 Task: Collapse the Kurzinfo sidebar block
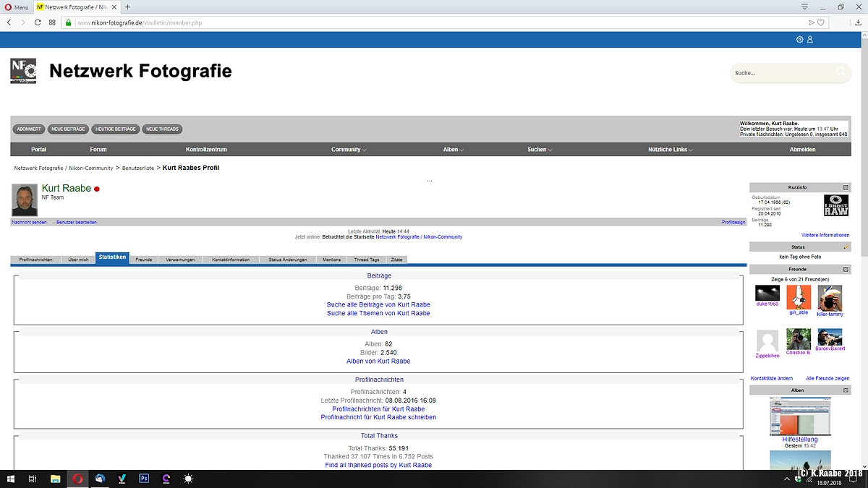pyautogui.click(x=846, y=187)
